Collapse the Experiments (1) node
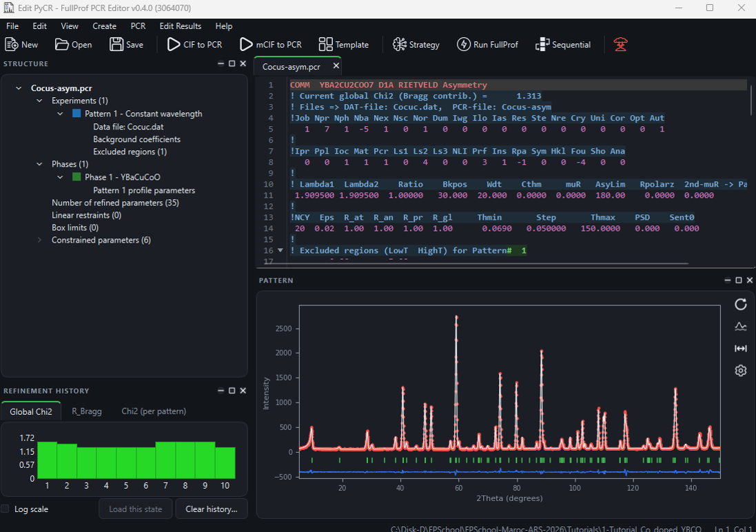The image size is (756, 532). 39,101
